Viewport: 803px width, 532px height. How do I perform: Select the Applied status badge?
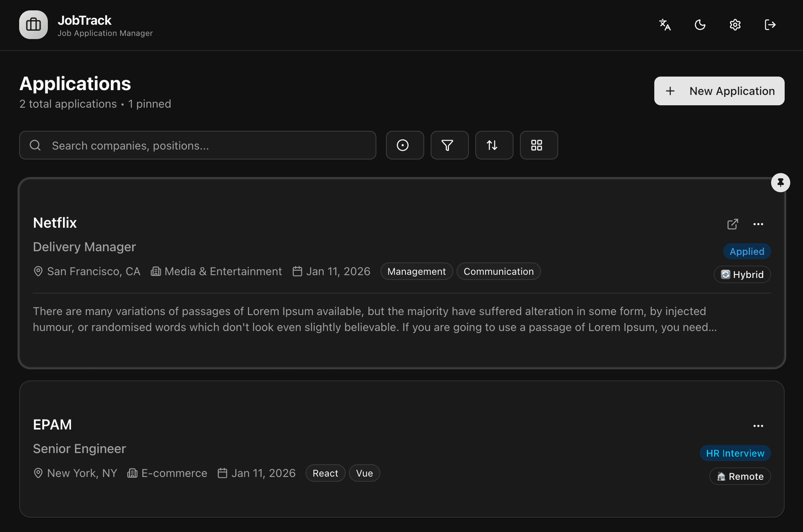pos(746,251)
